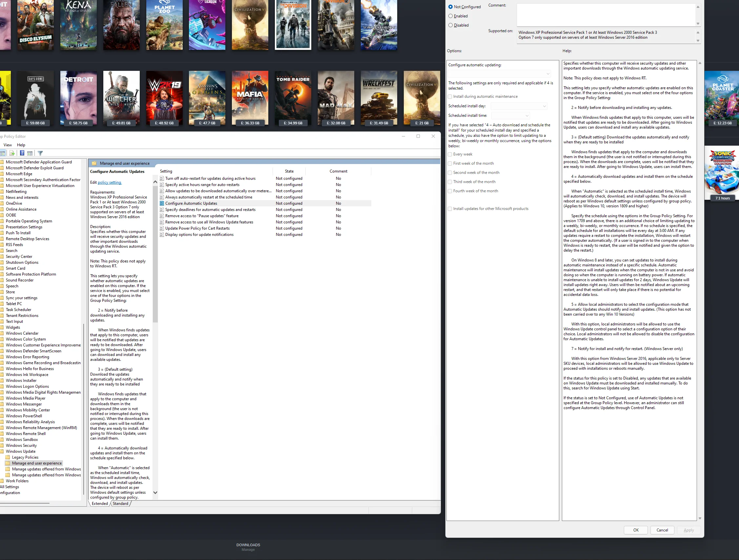This screenshot has width=739, height=560.
Task: Check Install updates for other Microsoft products
Action: [x=450, y=209]
